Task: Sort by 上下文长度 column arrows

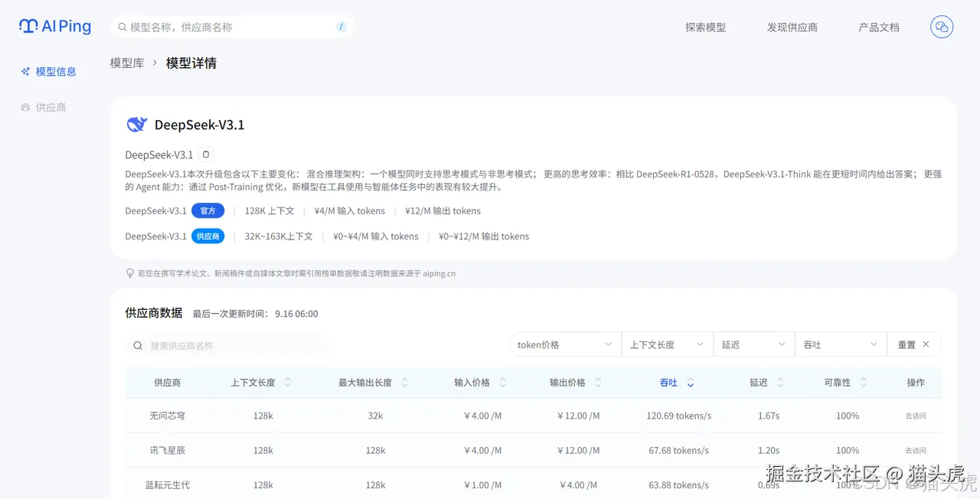Action: [x=288, y=383]
